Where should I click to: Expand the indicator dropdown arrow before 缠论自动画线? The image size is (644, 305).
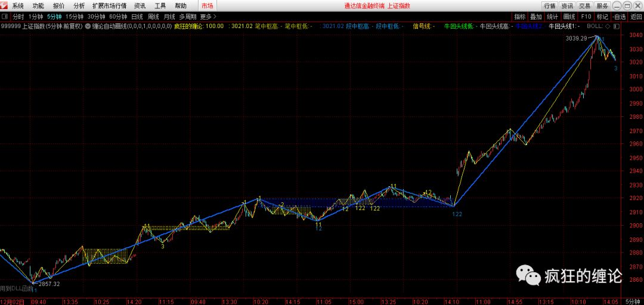coord(88,26)
